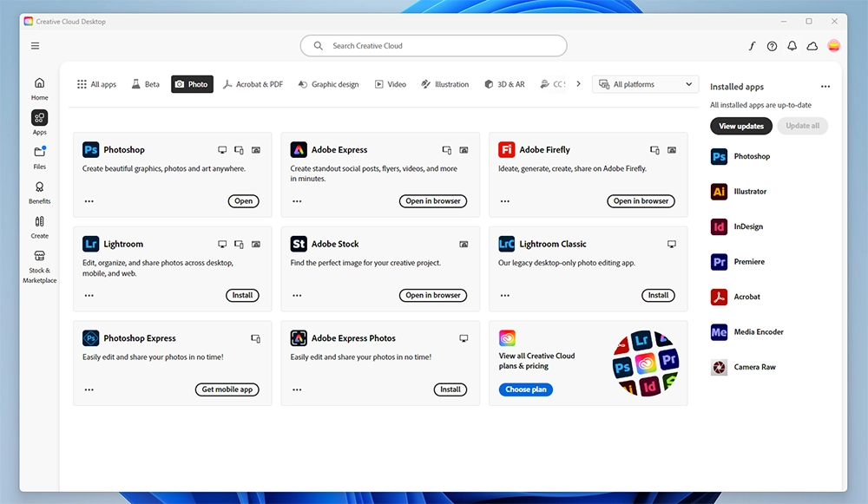Open the fonts icon
The height and width of the screenshot is (504, 868).
tap(752, 46)
